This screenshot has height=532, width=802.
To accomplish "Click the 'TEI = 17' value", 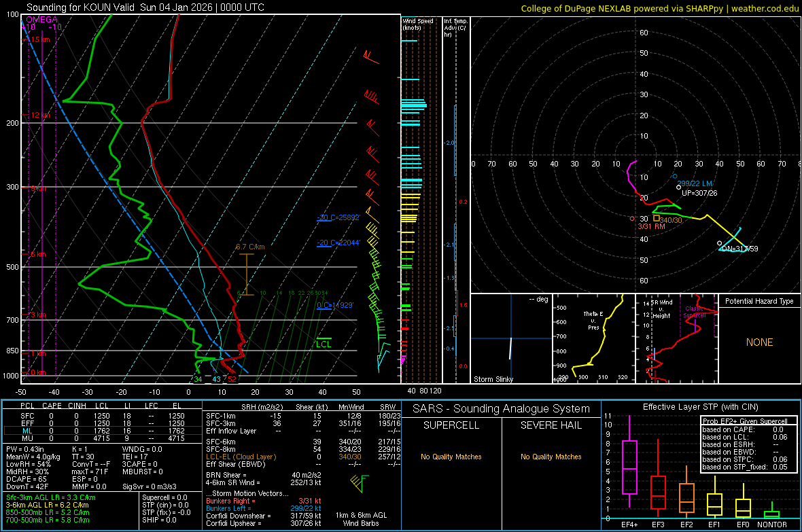I will point(135,457).
